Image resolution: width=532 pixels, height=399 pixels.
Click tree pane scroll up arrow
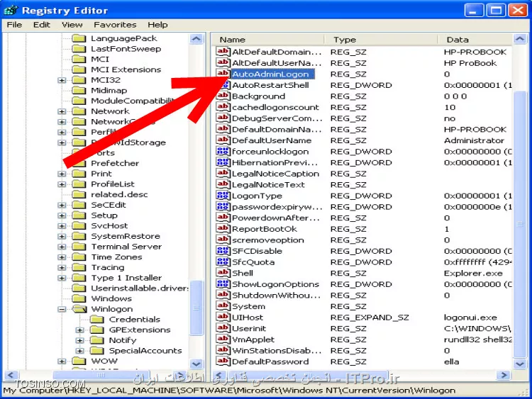click(196, 39)
